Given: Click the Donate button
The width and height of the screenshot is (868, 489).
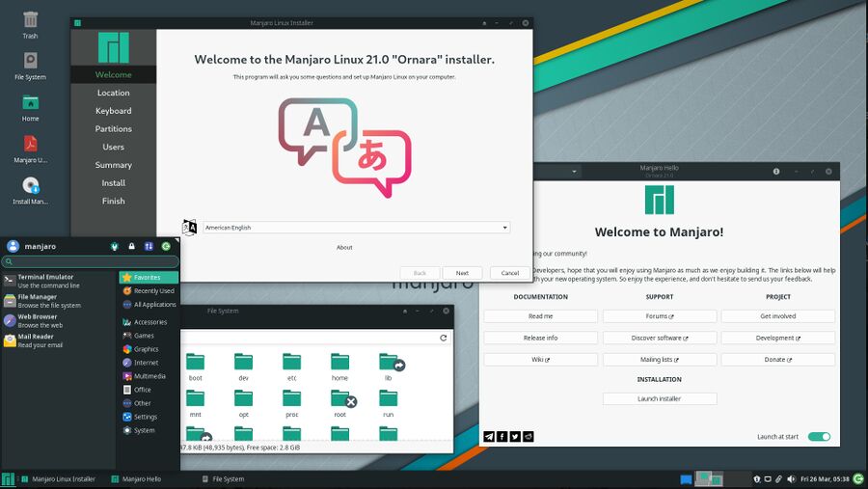Looking at the screenshot, I should pyautogui.click(x=778, y=360).
